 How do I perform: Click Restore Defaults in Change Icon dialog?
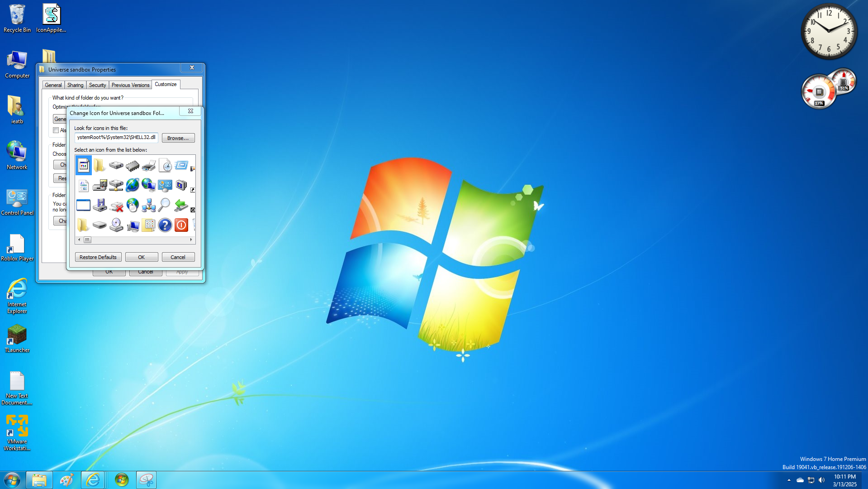tap(98, 257)
